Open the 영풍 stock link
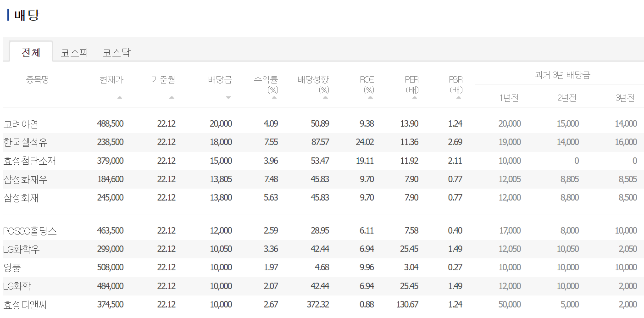This screenshot has height=318, width=644. pos(12,268)
